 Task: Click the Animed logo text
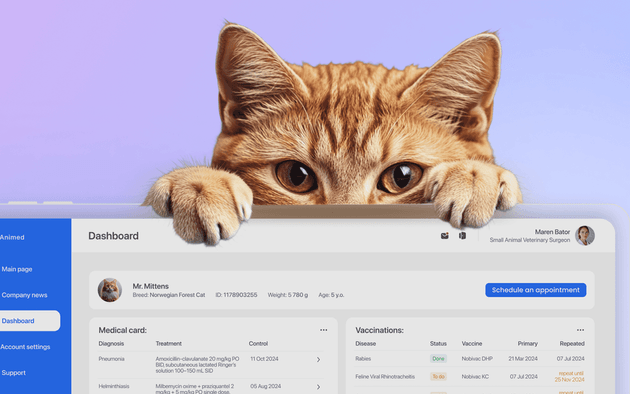(x=12, y=237)
